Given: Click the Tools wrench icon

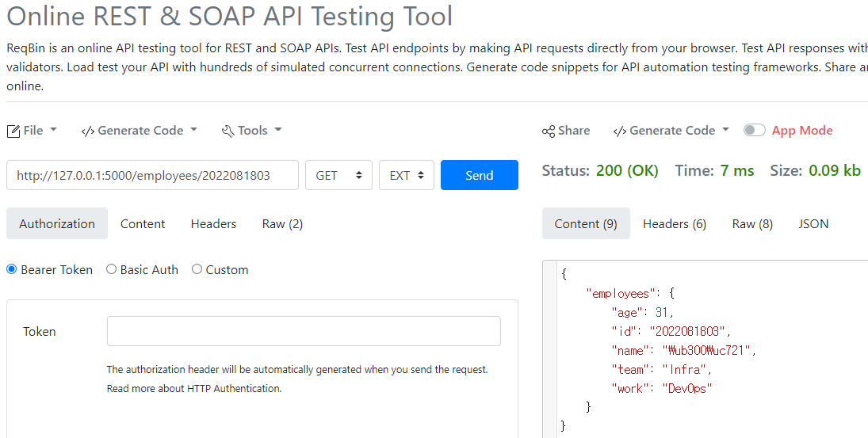Looking at the screenshot, I should coord(228,131).
